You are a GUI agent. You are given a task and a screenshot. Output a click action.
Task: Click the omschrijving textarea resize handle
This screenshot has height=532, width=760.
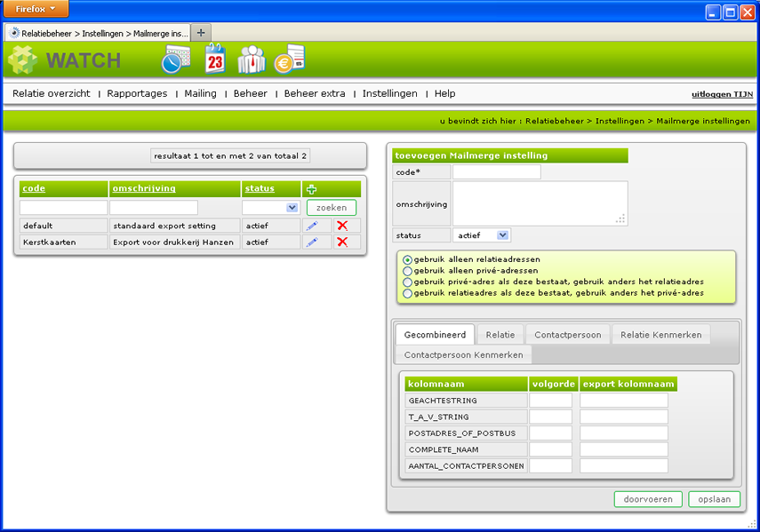click(x=621, y=218)
